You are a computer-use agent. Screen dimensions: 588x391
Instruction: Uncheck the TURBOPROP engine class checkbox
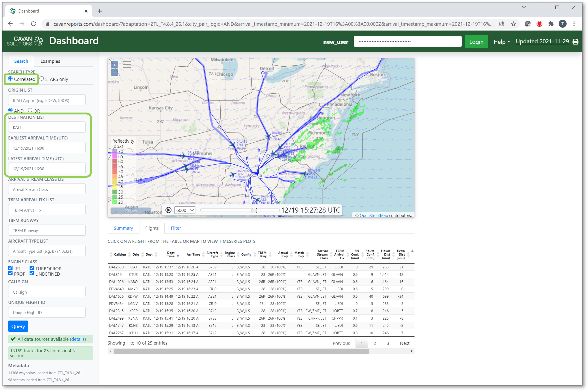coord(32,268)
